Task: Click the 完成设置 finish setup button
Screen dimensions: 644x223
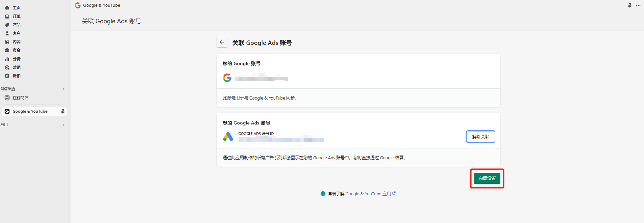Action: (x=487, y=178)
